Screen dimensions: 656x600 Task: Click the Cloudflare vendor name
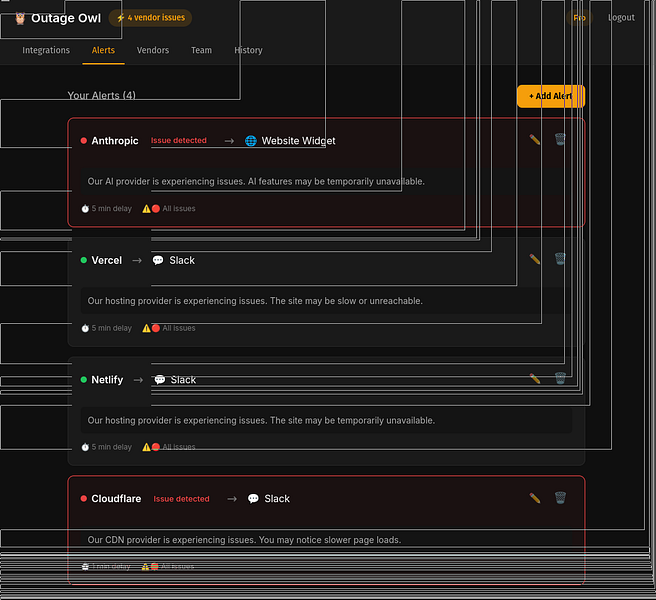click(x=116, y=499)
